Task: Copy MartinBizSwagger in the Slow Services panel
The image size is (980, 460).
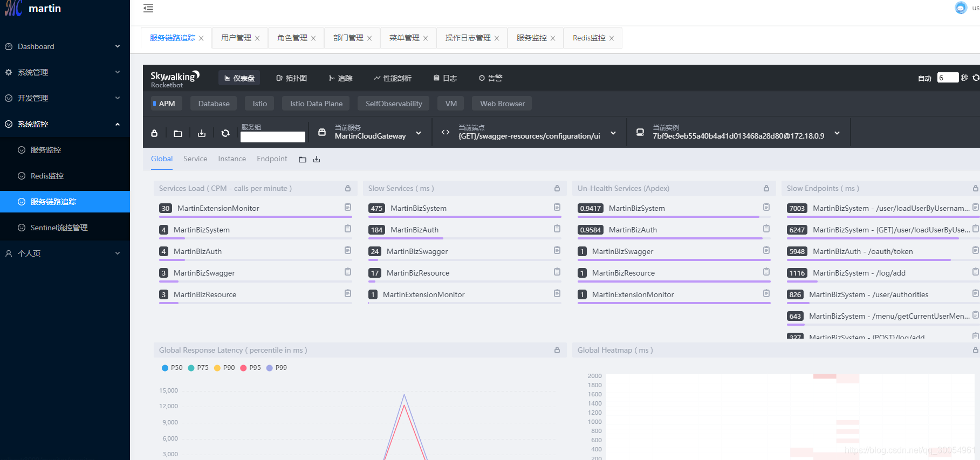Action: [x=557, y=250]
